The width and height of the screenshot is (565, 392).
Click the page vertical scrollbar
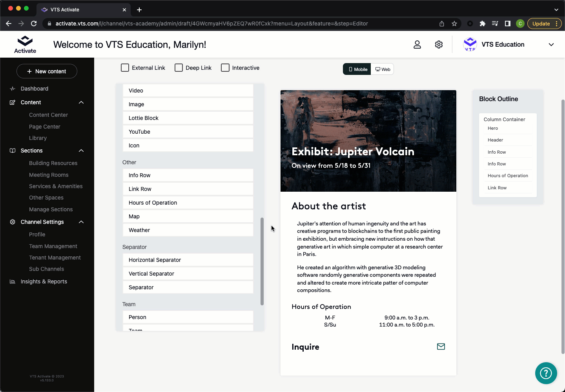[563, 227]
